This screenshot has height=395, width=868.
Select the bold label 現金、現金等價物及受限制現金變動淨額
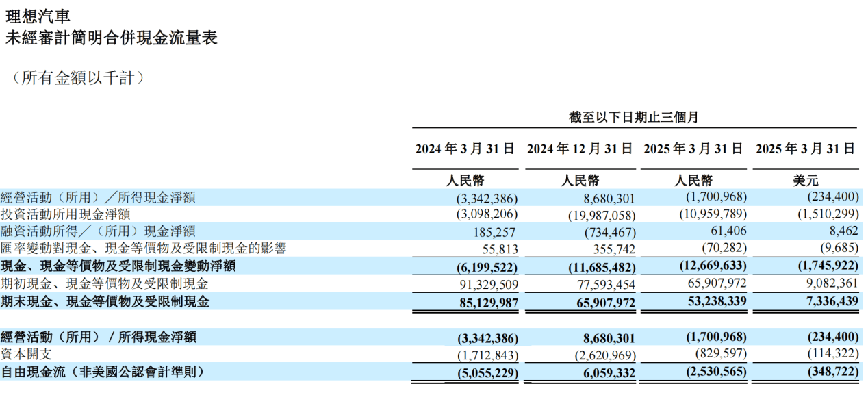(x=118, y=266)
